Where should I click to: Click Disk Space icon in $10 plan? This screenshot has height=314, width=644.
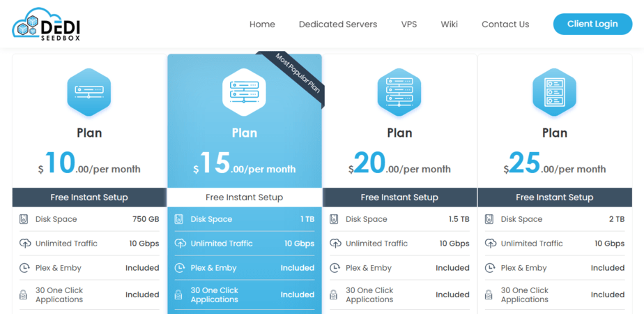coord(24,219)
